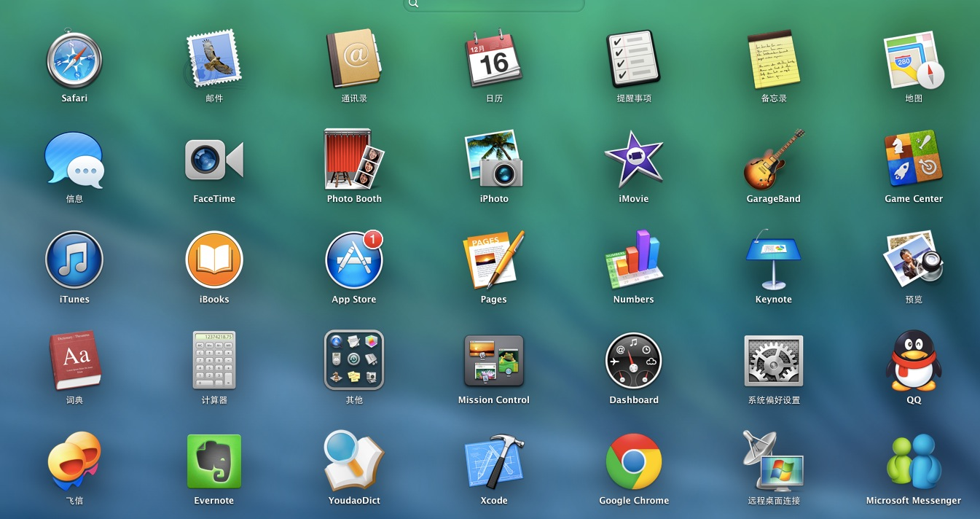Open iBooks orange book icon
This screenshot has height=519, width=980.
click(214, 260)
